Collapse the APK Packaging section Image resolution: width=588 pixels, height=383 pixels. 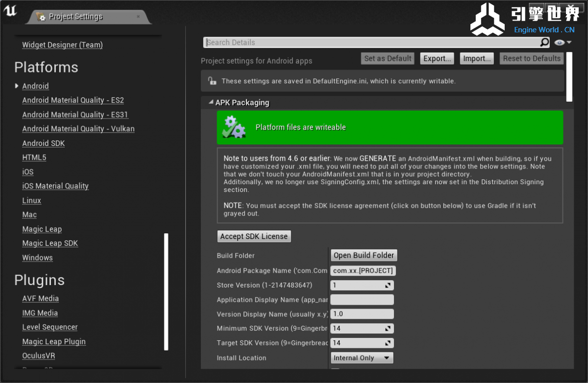point(211,102)
